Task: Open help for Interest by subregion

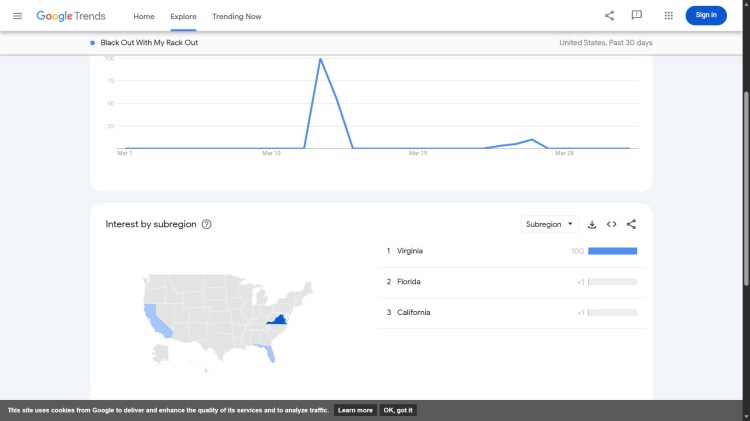Action: tap(206, 224)
